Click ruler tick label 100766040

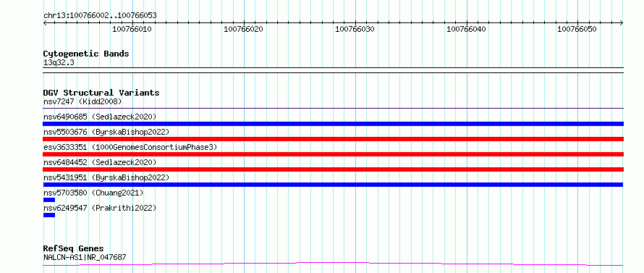tap(466, 29)
